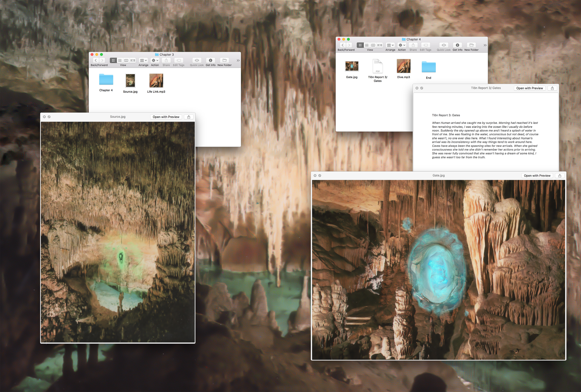The height and width of the screenshot is (392, 581).
Task: Click Share icon in Source.jpg preview
Action: coord(189,117)
